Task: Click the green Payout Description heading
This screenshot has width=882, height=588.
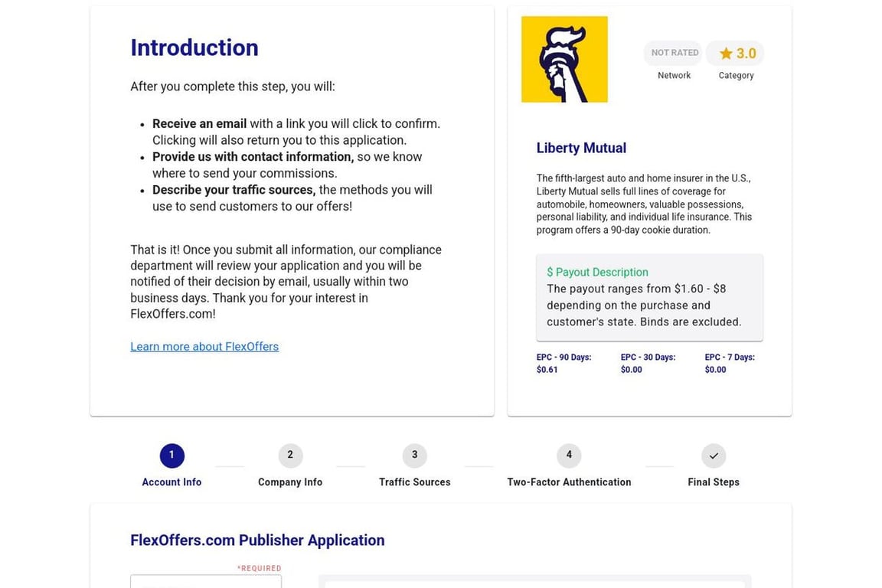Action: pyautogui.click(x=597, y=273)
